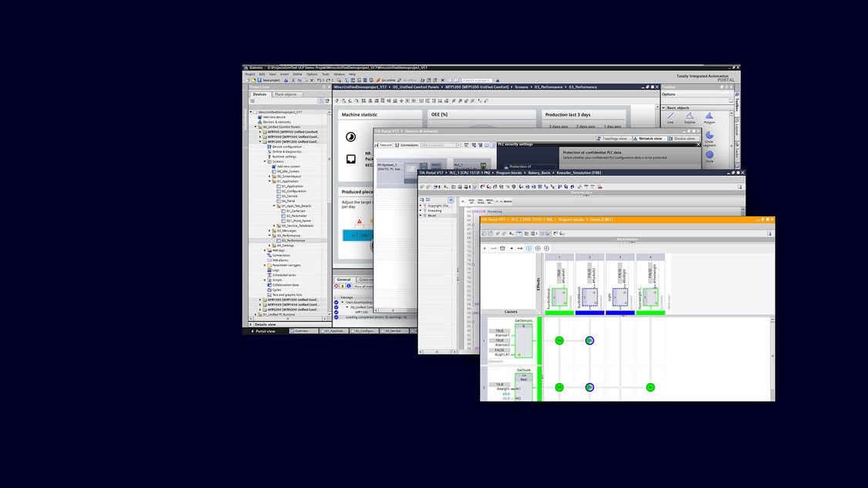Image resolution: width=868 pixels, height=488 pixels.
Task: Click the green intersection in GetScale column 4
Action: (x=650, y=387)
